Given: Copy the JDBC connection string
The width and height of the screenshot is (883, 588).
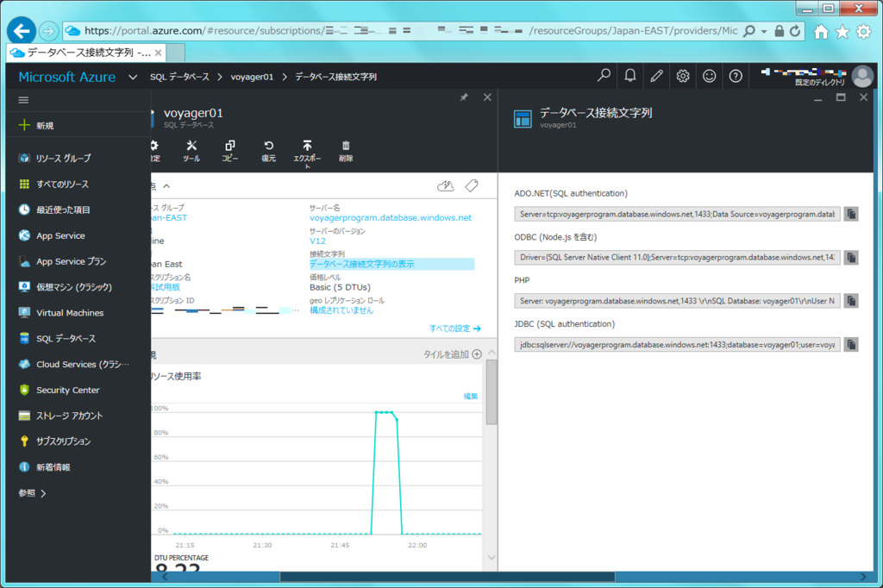Looking at the screenshot, I should 851,344.
